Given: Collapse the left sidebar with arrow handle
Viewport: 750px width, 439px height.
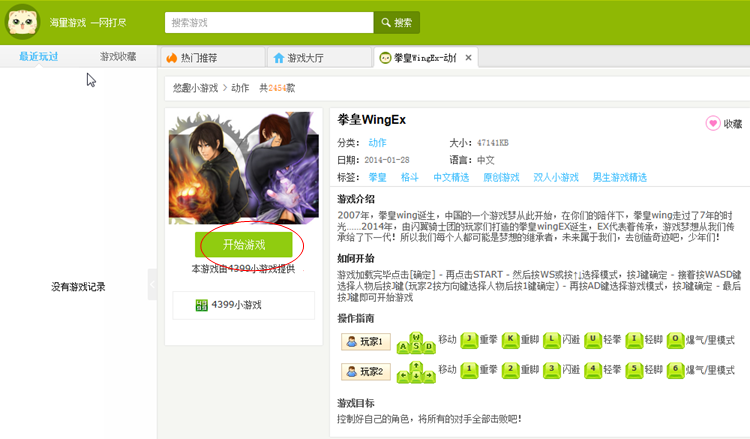Looking at the screenshot, I should point(152,285).
